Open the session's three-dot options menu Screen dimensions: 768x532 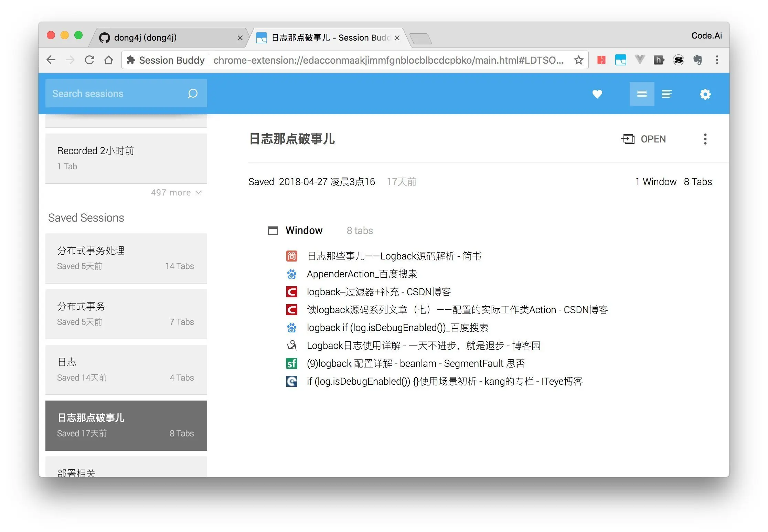click(x=705, y=139)
